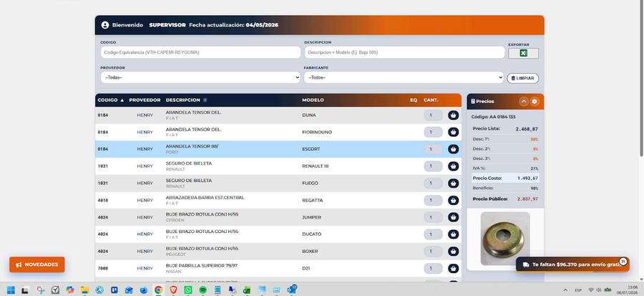Open the PROVEEDOR dropdown showing Todas
The image size is (644, 296).
coord(200,77)
